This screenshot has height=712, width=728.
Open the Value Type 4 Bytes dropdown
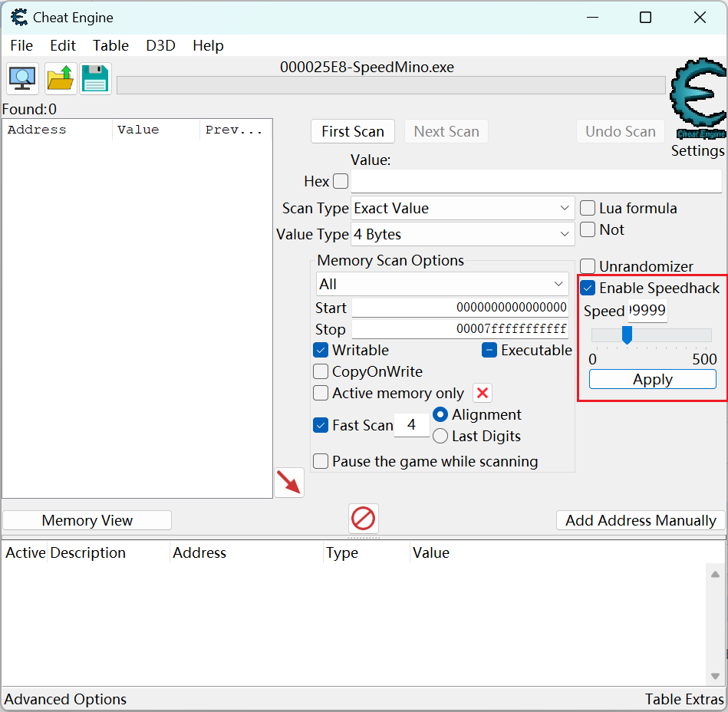[463, 234]
